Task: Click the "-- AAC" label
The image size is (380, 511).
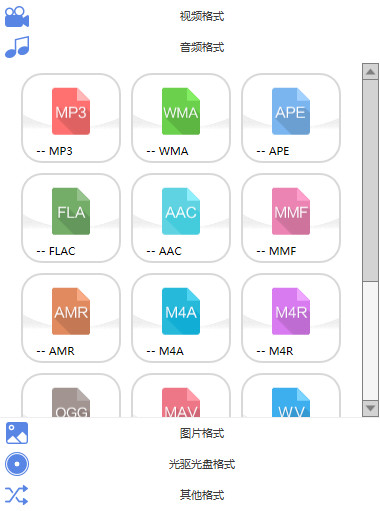Action: (x=164, y=251)
